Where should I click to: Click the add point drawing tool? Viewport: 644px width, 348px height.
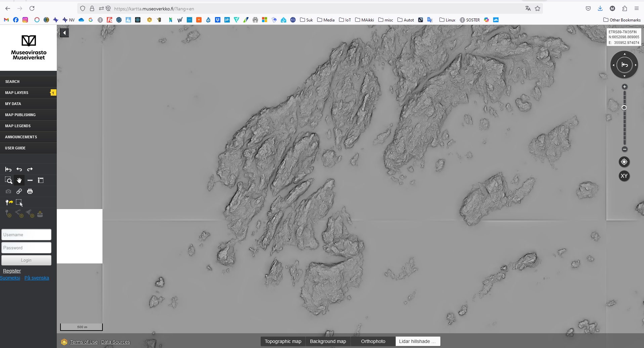click(8, 213)
